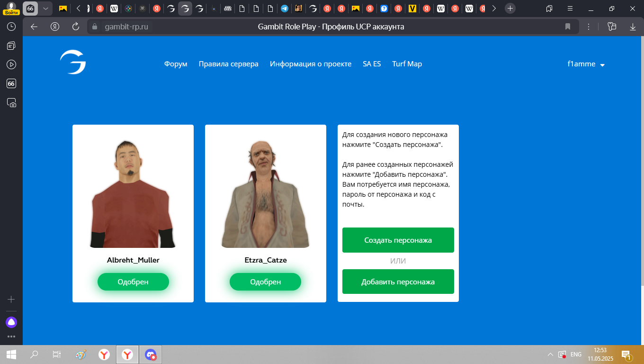Switch the ENG input language indicator
Image resolution: width=644 pixels, height=364 pixels.
coord(576,354)
